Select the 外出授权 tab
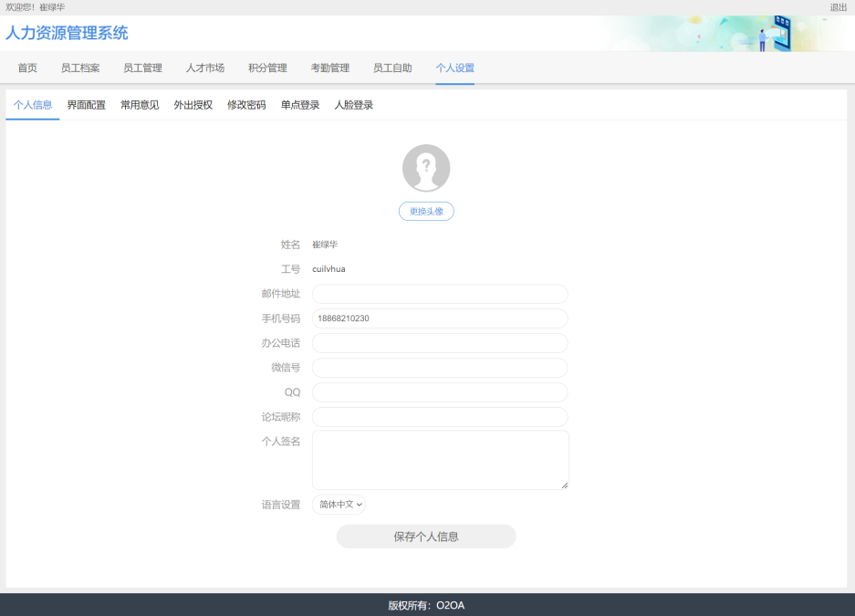 (x=193, y=105)
